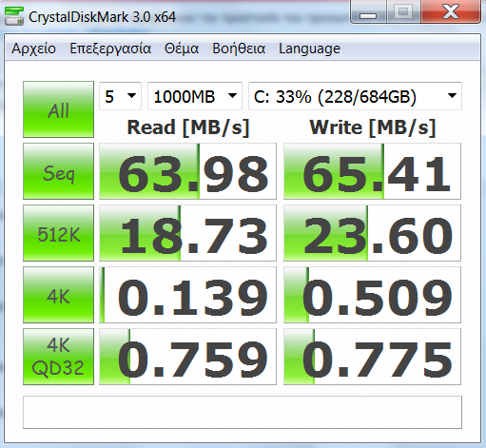The width and height of the screenshot is (486, 448).
Task: Start the 4K random test
Action: [x=58, y=295]
